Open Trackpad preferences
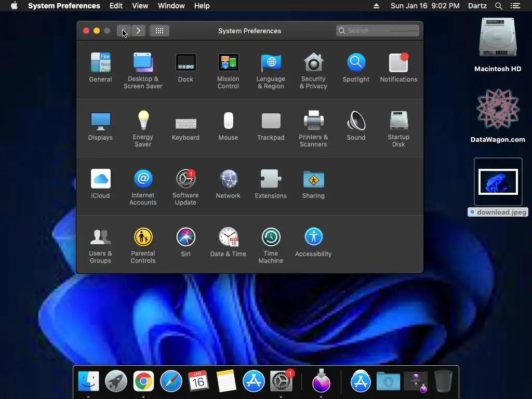This screenshot has width=532, height=399. click(271, 126)
